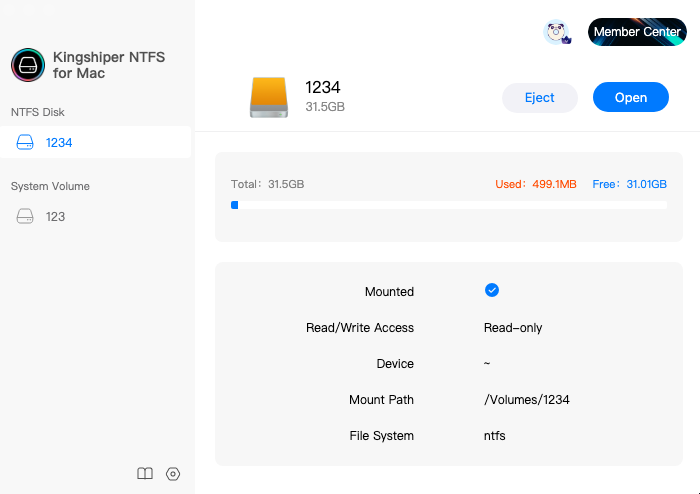Select the 123 system volume in sidebar
Image resolution: width=700 pixels, height=494 pixels.
[96, 216]
